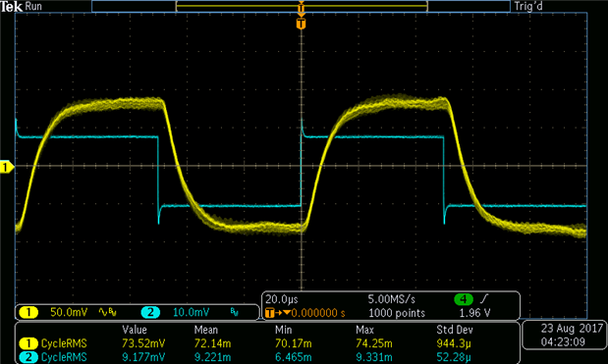
Task: Select the yellow channel 1 badge
Action: tap(28, 312)
